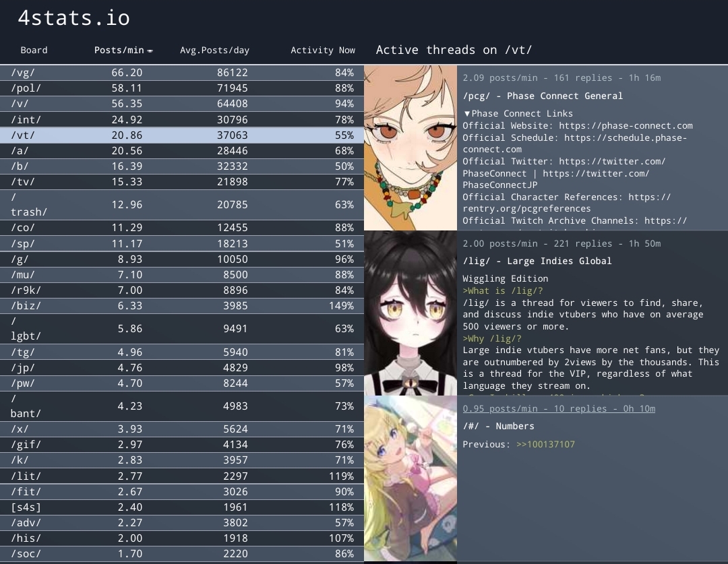Click the 149% activity value for /biz/
Image resolution: width=728 pixels, height=564 pixels.
point(341,306)
